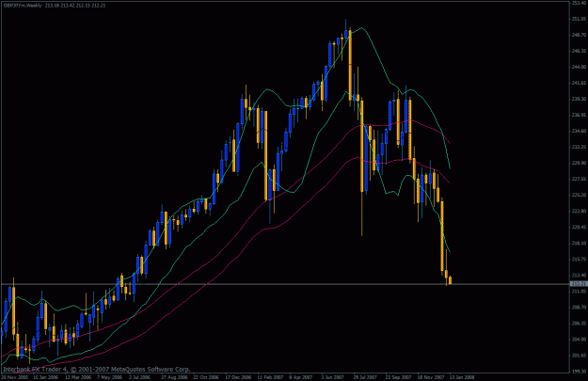Click the '234.60' price axis label
The height and width of the screenshot is (381, 588).
pos(579,131)
